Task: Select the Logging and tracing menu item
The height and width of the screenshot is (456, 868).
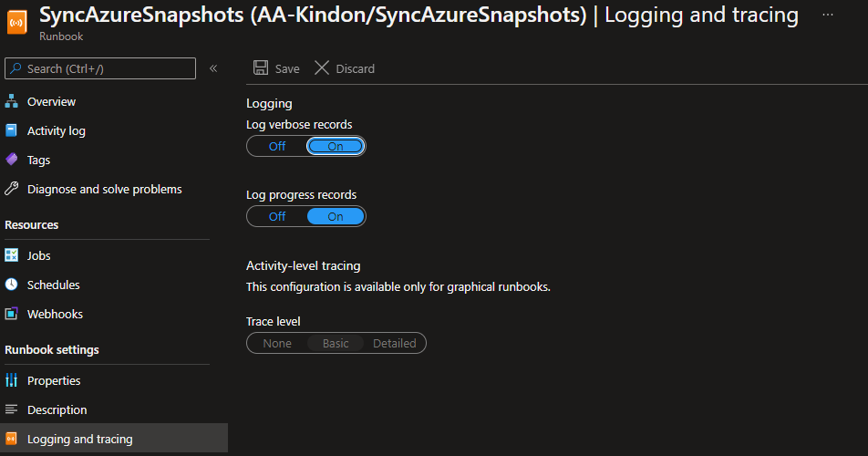Action: click(113, 439)
